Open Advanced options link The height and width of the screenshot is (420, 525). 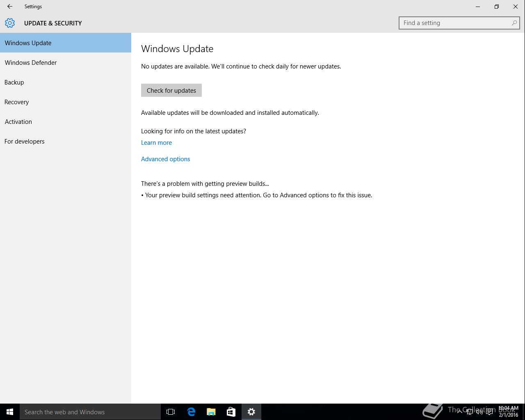166,159
